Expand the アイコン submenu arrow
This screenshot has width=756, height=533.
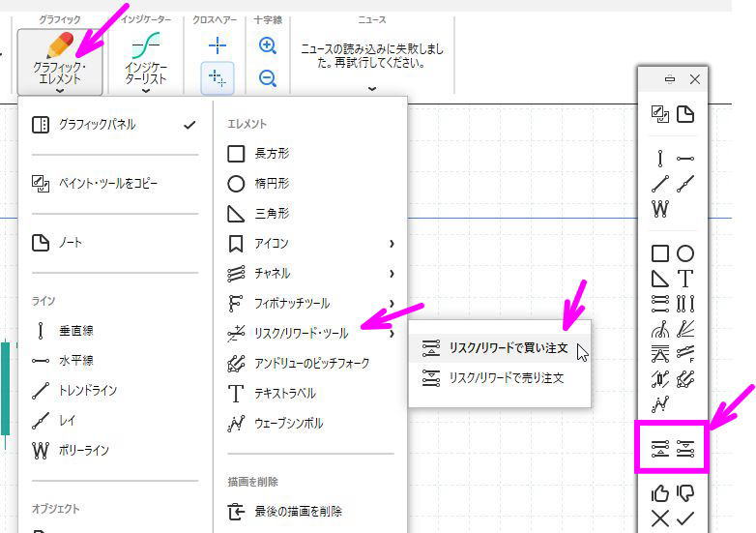click(392, 244)
